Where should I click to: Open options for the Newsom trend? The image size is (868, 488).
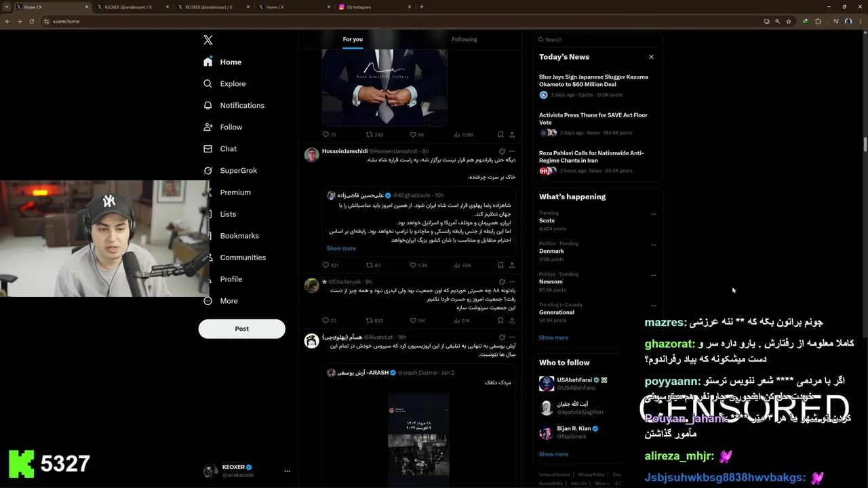(654, 275)
